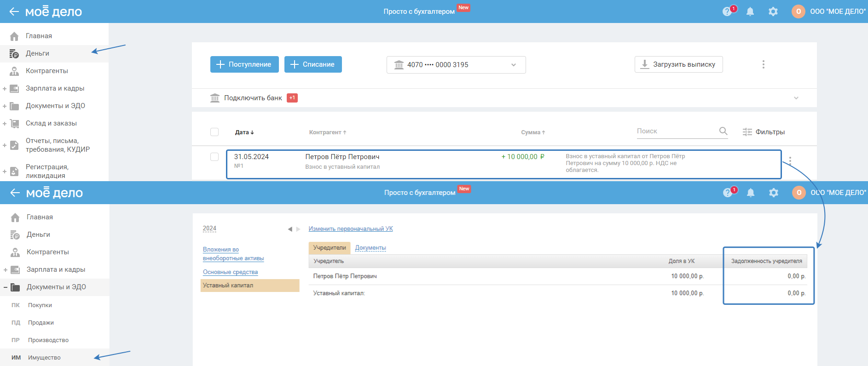Click the Поступление button
Viewport: 868px width, 366px height.
click(x=244, y=64)
